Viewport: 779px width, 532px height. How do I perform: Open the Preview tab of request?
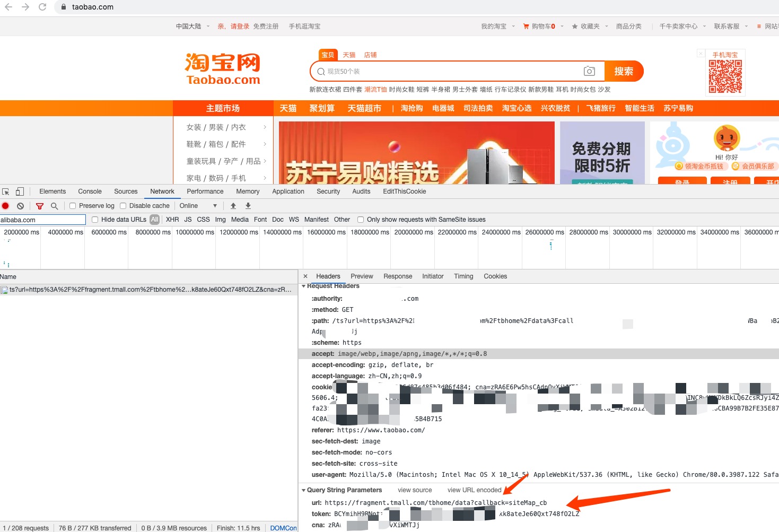click(x=362, y=276)
